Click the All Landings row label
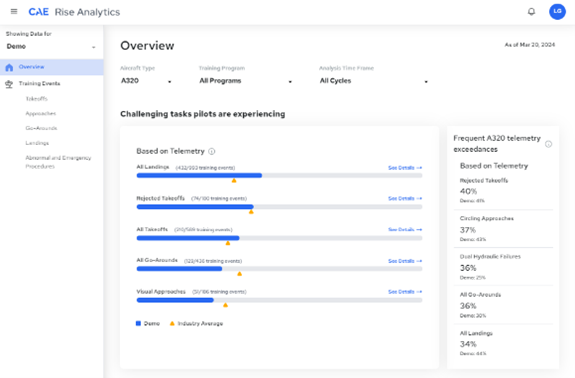Viewport: 575px width, 378px height. [x=153, y=167]
